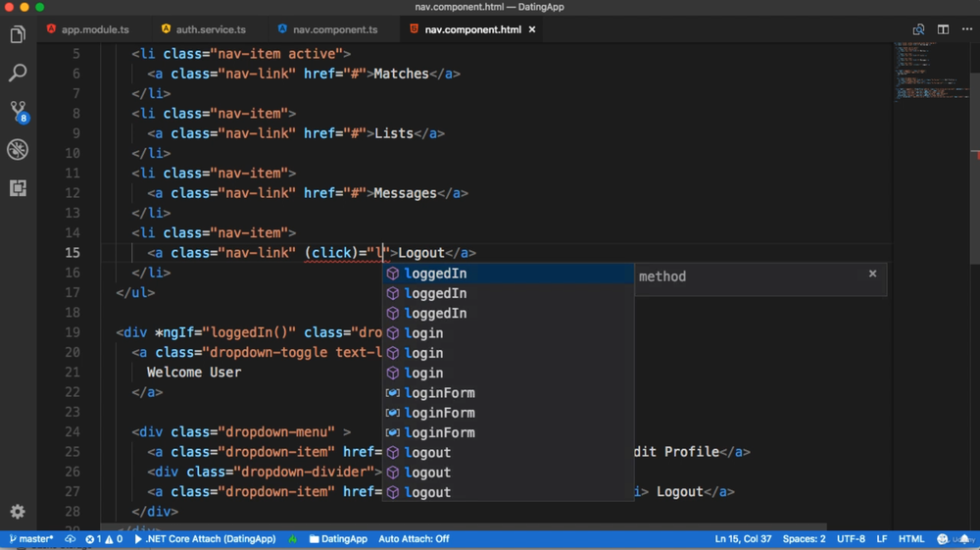Open the editor More Actions ellipsis

pyautogui.click(x=967, y=29)
